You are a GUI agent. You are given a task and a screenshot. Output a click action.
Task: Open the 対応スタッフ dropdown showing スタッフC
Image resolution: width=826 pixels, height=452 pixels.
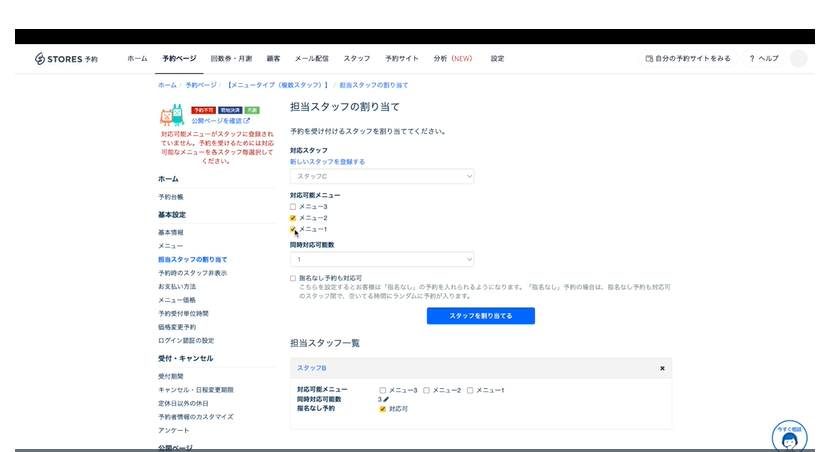pos(381,176)
